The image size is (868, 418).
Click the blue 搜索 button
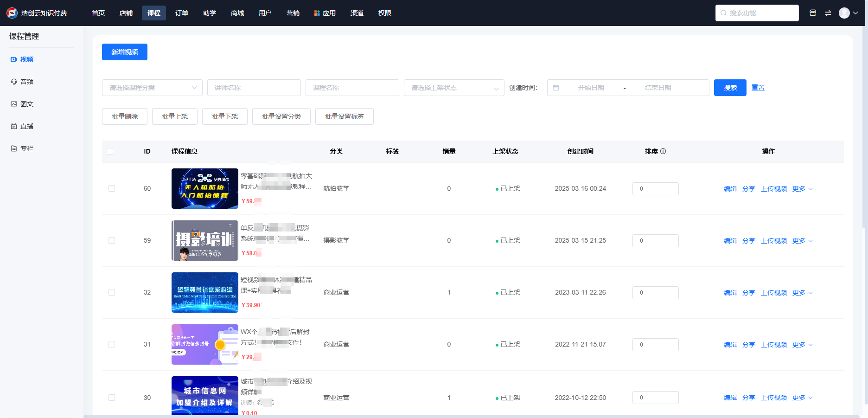click(x=730, y=88)
